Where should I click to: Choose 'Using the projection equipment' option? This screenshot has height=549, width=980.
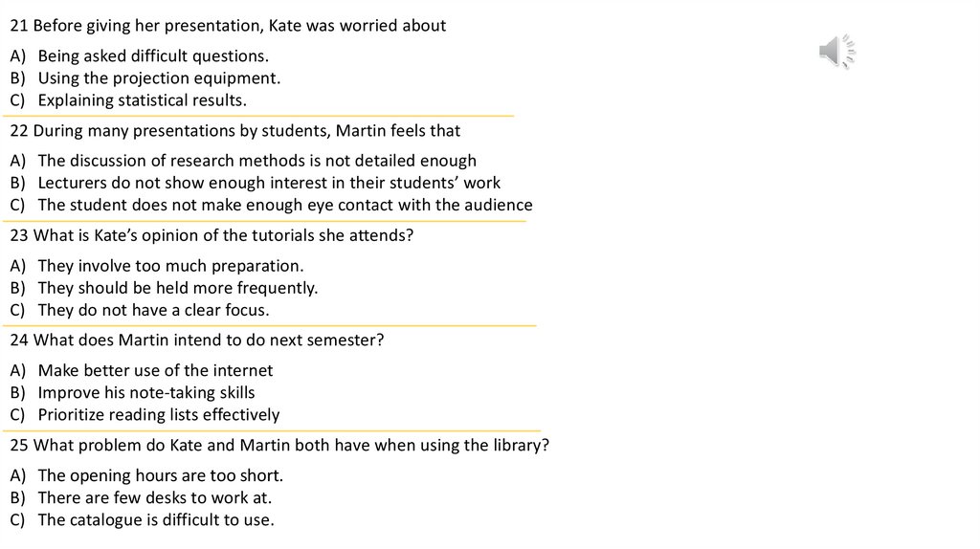[x=159, y=78]
